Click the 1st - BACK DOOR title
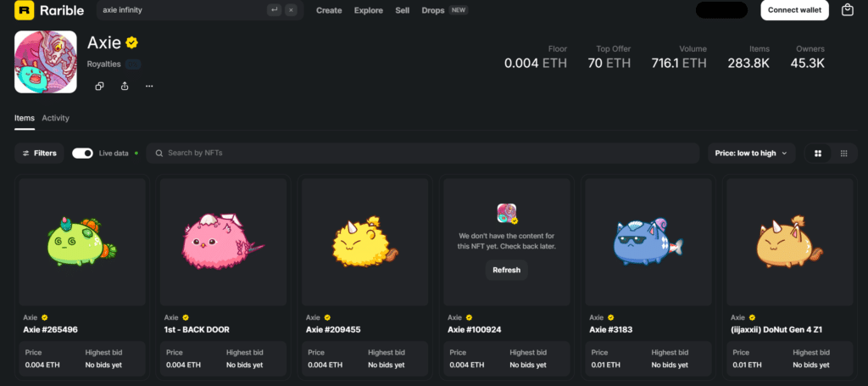 (x=197, y=329)
